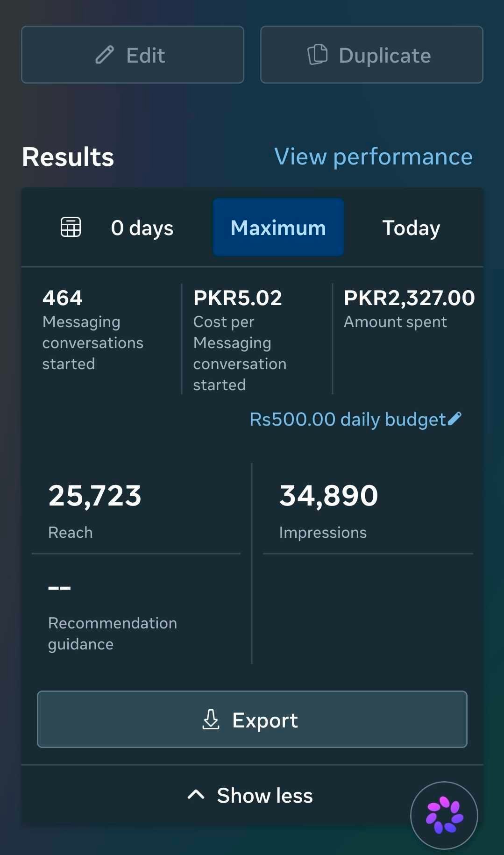504x855 pixels.
Task: Tap the 25,723 Reach metric
Action: coord(95,511)
